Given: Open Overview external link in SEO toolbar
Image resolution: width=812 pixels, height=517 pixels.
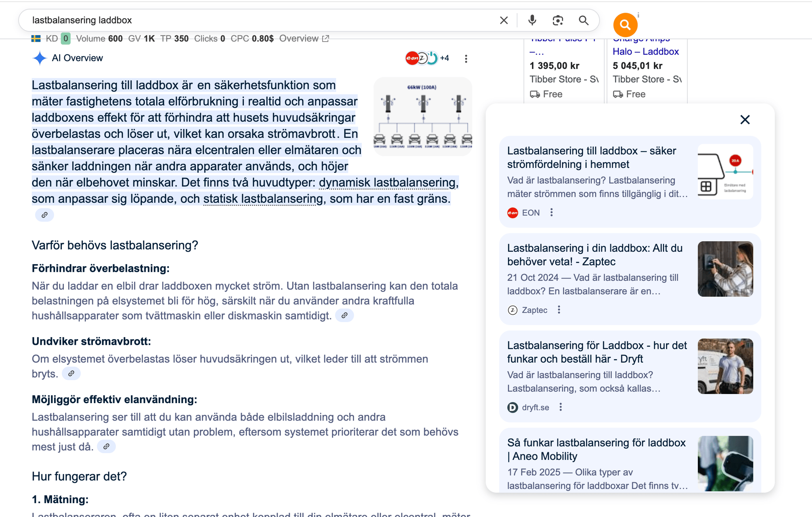Looking at the screenshot, I should tap(304, 38).
